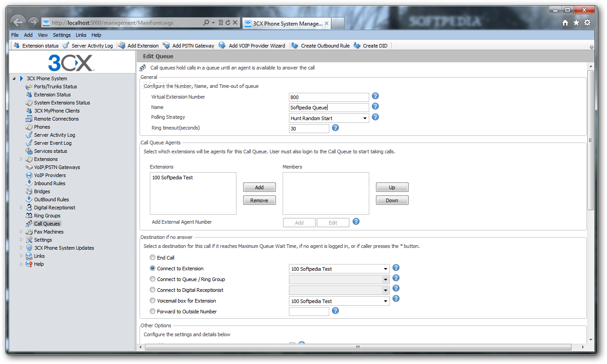
Task: Select Connect to Queue / Ring Group option
Action: [x=153, y=279]
